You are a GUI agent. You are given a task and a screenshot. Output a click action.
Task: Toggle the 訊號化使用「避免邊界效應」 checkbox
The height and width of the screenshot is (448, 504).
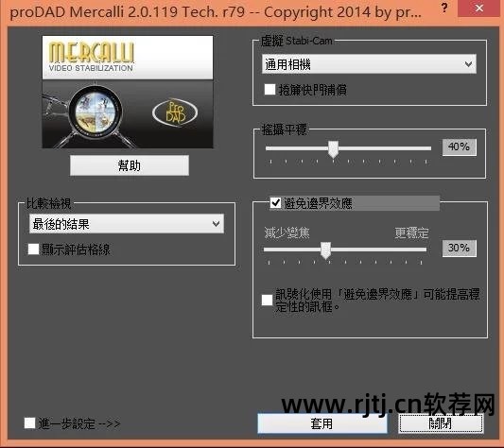267,300
